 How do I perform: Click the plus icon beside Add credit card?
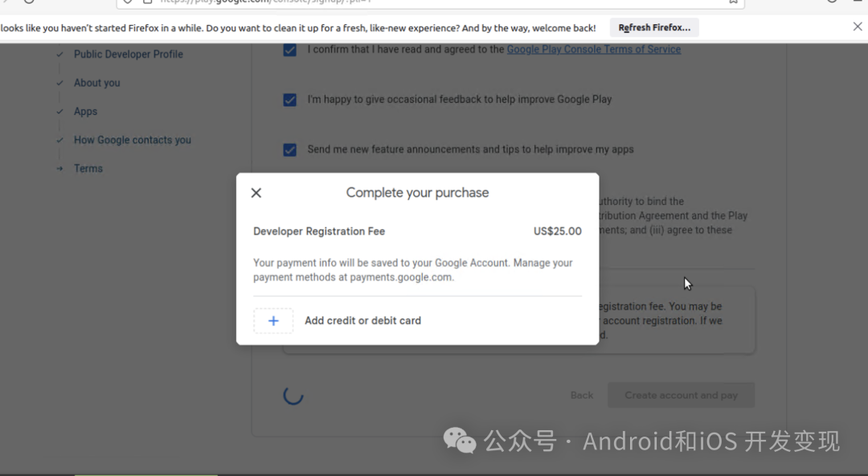[273, 320]
